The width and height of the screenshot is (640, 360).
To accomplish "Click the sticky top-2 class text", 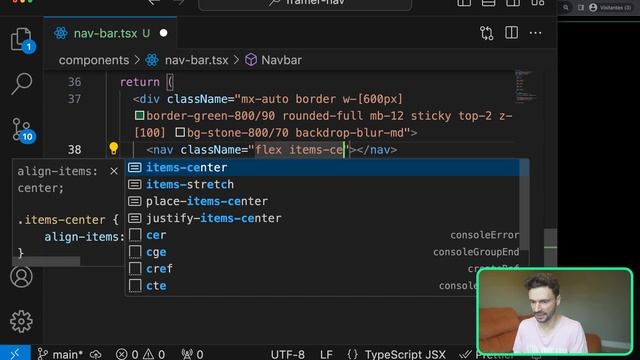I will pos(451,116).
